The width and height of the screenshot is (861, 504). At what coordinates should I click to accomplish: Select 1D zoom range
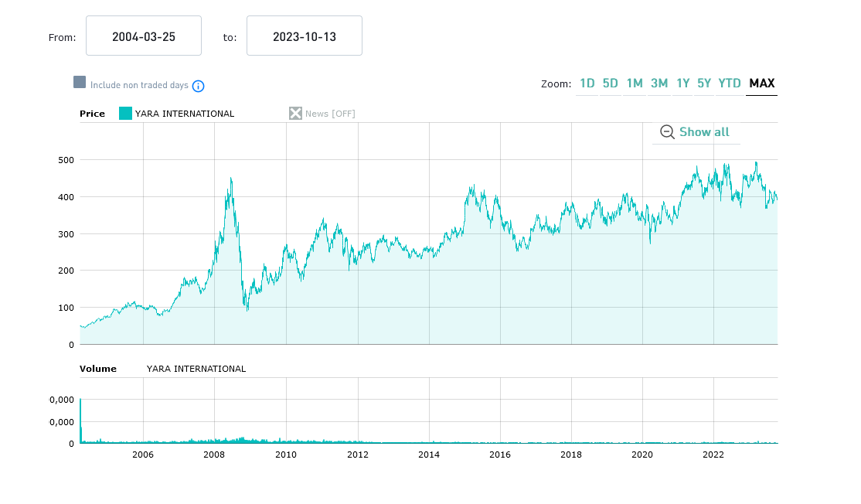[x=587, y=83]
